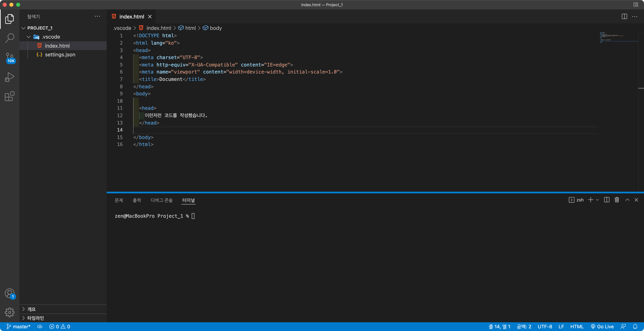The image size is (644, 331).
Task: Change language mode HTML
Action: pos(577,326)
